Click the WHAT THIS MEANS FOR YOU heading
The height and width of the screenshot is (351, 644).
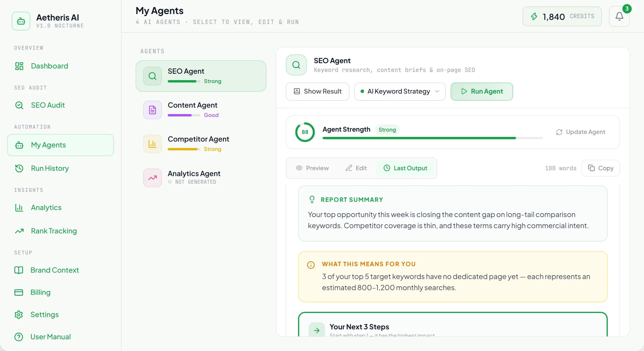click(369, 264)
